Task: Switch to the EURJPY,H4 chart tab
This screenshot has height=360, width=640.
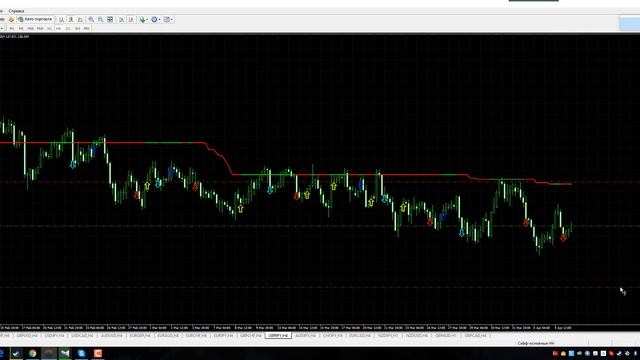Action: [x=223, y=336]
